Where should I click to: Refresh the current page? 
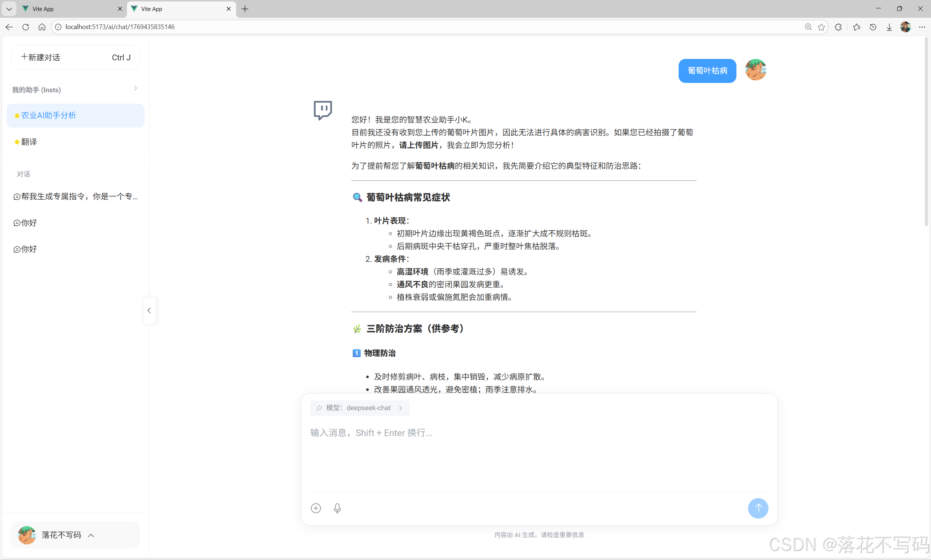25,27
